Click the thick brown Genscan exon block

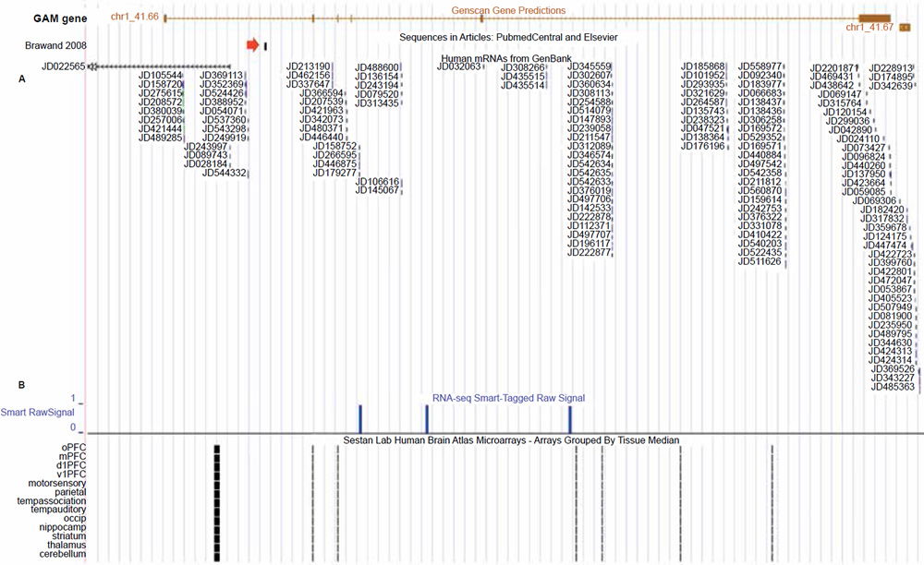click(874, 18)
